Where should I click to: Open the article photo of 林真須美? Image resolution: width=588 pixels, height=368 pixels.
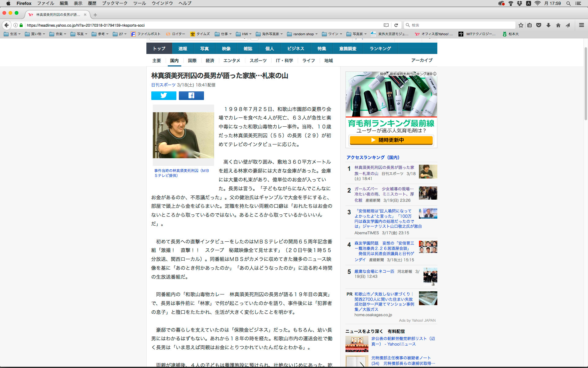point(183,135)
